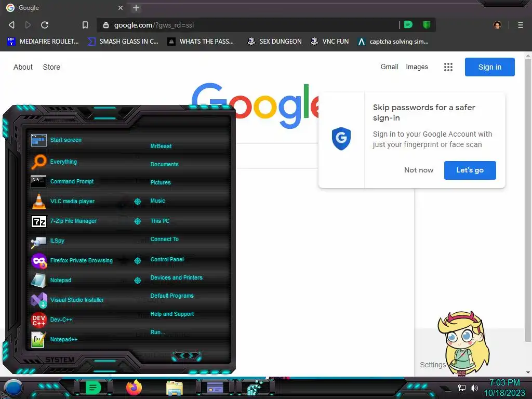
Task: Open MEDIAFIRE ROULET... bookmark
Action: (x=43, y=42)
